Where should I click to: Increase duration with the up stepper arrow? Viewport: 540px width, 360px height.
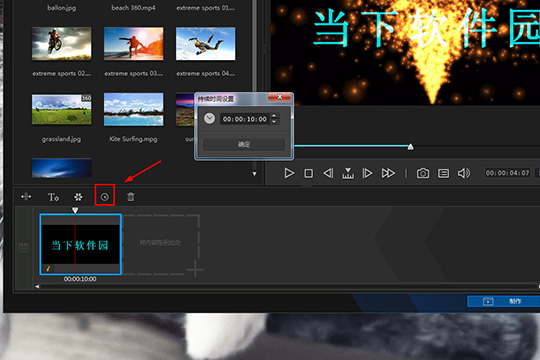274,116
